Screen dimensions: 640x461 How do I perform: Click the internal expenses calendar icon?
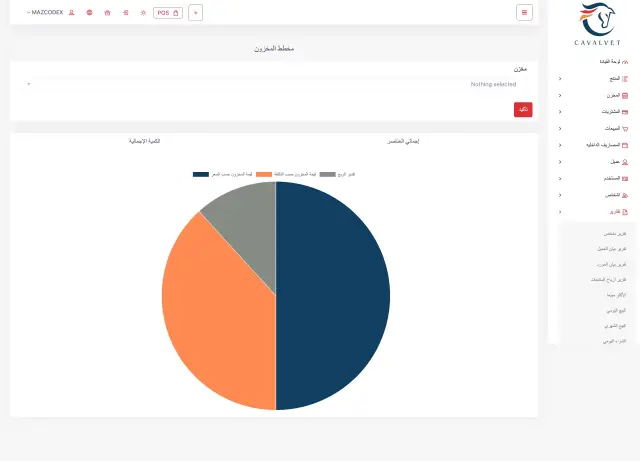[625, 145]
